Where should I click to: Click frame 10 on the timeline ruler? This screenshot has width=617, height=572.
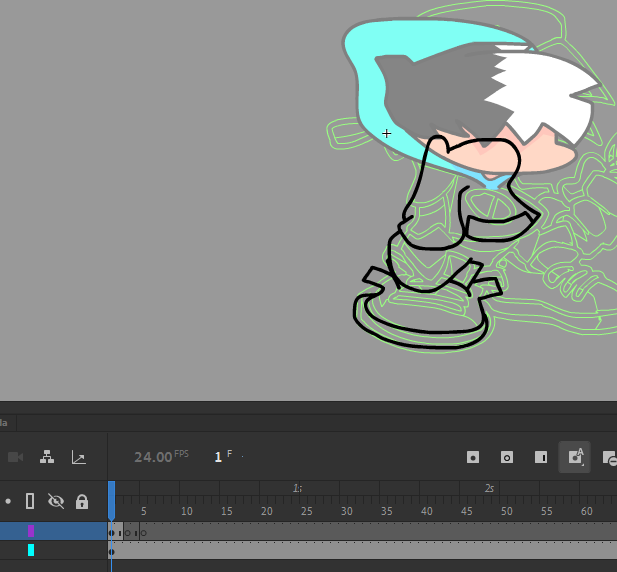(187, 511)
